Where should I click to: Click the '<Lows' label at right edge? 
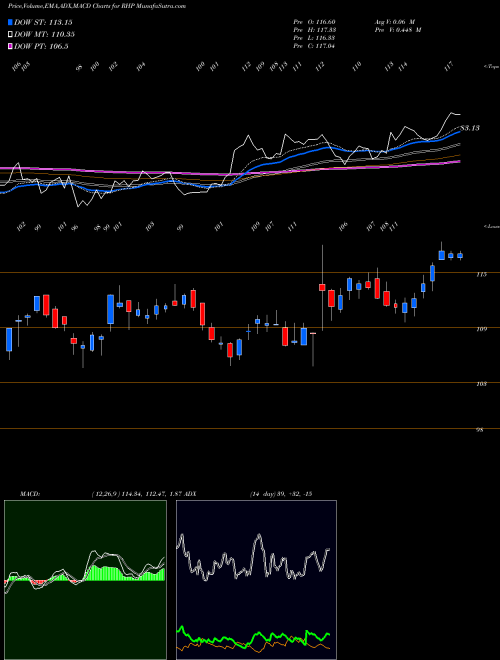tap(492, 226)
